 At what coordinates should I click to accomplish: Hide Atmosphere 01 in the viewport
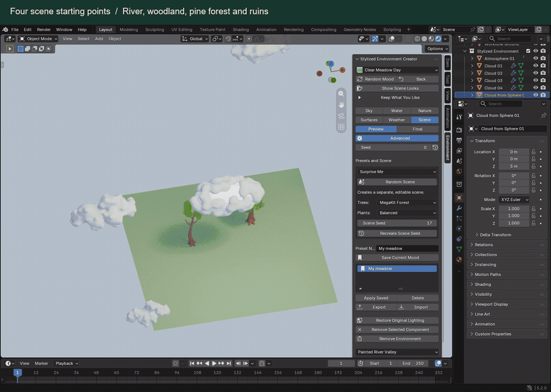pyautogui.click(x=536, y=58)
